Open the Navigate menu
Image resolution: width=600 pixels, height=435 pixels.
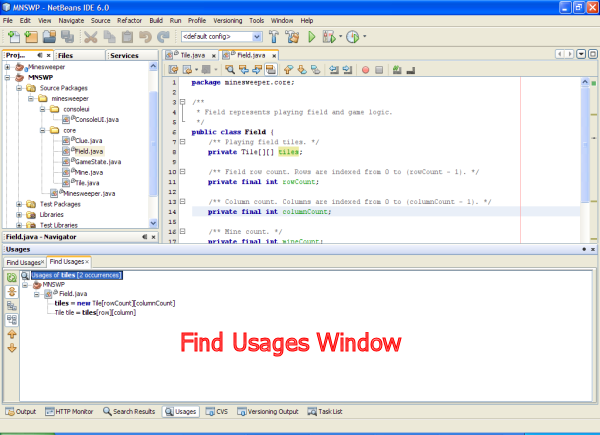pyautogui.click(x=71, y=21)
